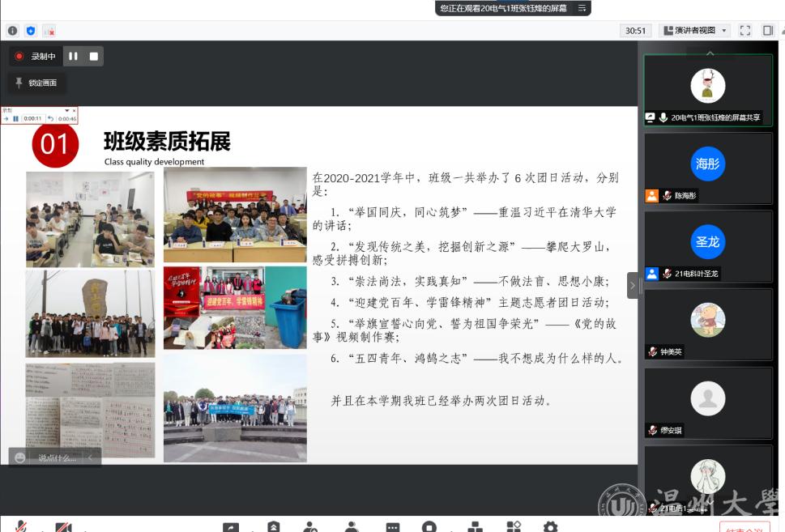Image resolution: width=785 pixels, height=532 pixels.
Task: Open the meeting info icon
Action: click(x=12, y=31)
